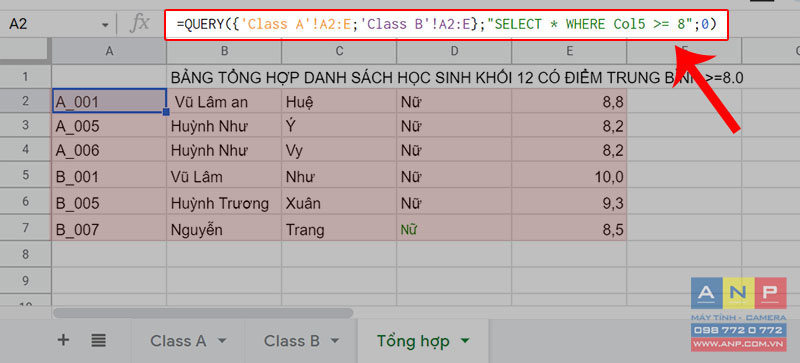This screenshot has width=800, height=363.
Task: Select column D header
Action: pyautogui.click(x=454, y=51)
